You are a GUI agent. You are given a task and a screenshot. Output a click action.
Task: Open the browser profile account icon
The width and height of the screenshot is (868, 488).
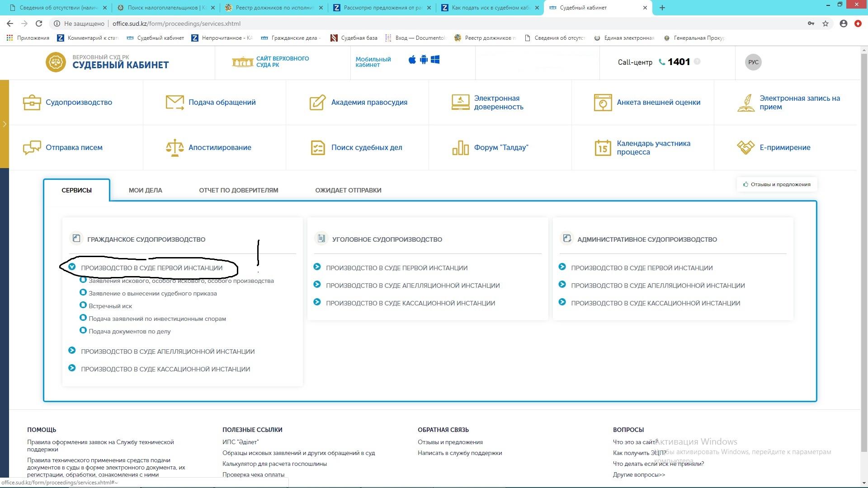tap(843, 23)
